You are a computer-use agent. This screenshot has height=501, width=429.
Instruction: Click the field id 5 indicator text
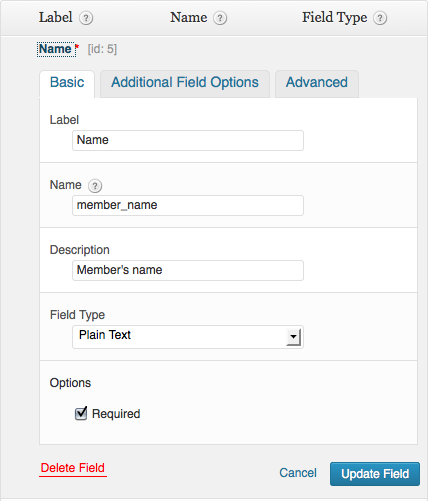coord(102,49)
